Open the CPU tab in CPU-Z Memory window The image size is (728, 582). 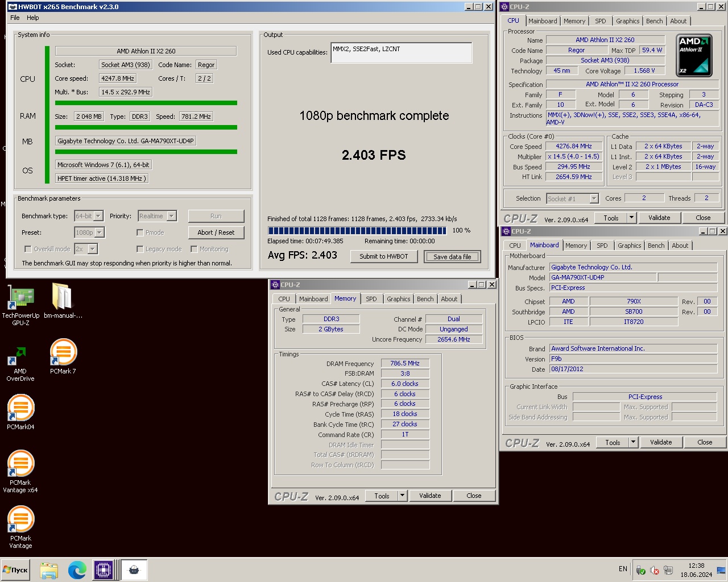tap(284, 299)
